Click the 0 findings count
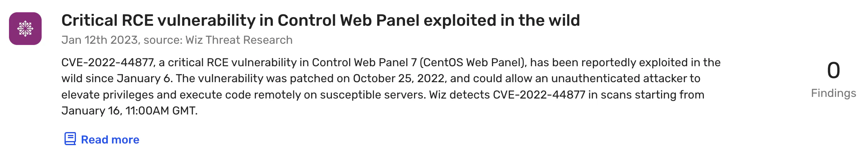 pos(833,70)
